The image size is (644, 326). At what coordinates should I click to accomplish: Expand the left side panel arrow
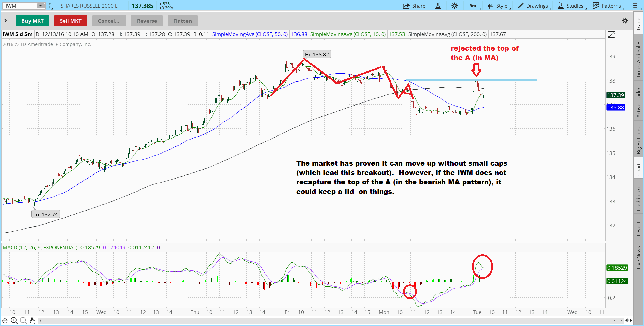6,21
